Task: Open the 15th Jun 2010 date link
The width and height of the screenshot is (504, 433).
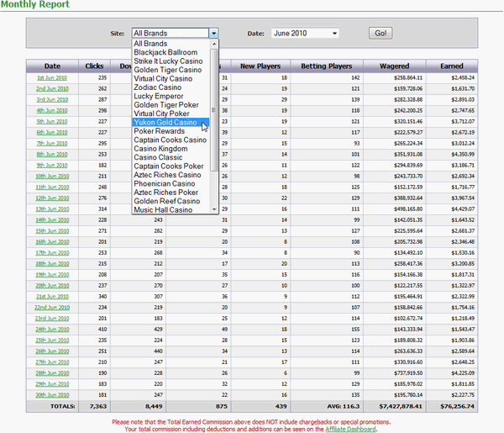Action: point(52,231)
